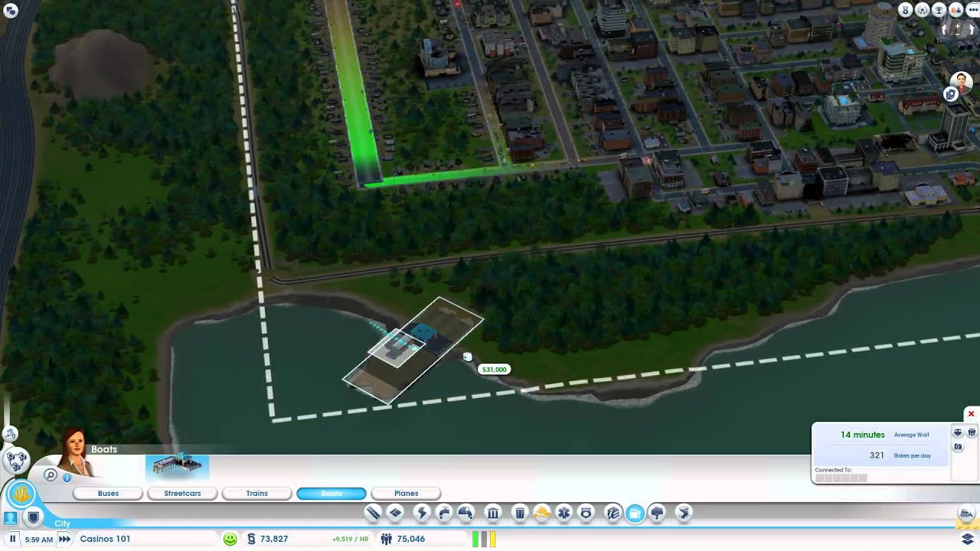The width and height of the screenshot is (980, 551).
Task: Pause the game simulation
Action: tap(12, 539)
